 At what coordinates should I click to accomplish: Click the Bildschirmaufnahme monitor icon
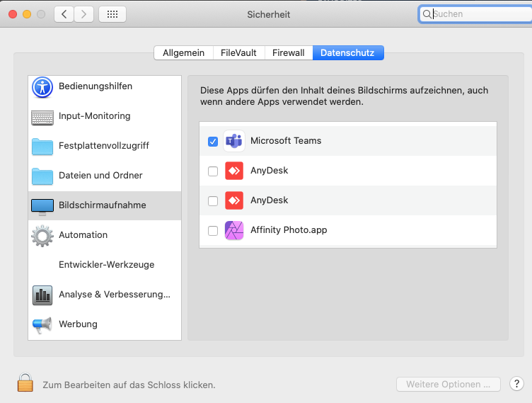click(42, 207)
